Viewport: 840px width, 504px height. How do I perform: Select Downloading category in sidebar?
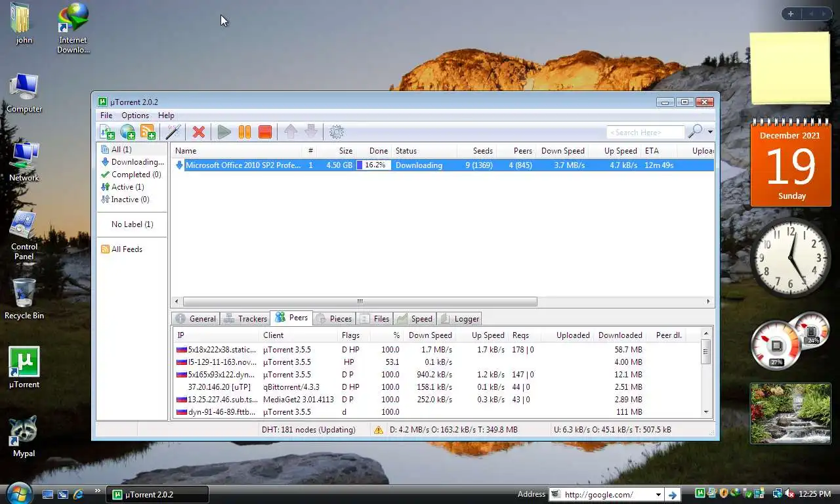pos(132,162)
